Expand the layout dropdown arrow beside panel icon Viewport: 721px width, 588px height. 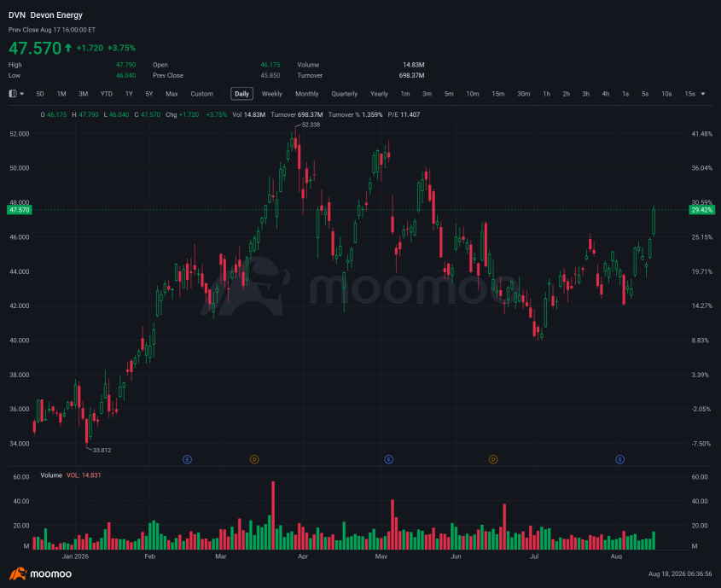(21, 94)
